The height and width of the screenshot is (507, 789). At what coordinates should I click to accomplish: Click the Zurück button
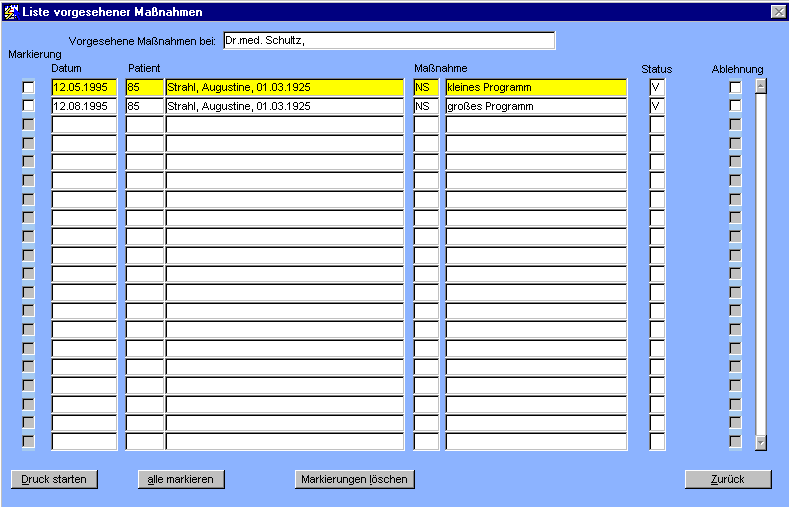click(727, 479)
